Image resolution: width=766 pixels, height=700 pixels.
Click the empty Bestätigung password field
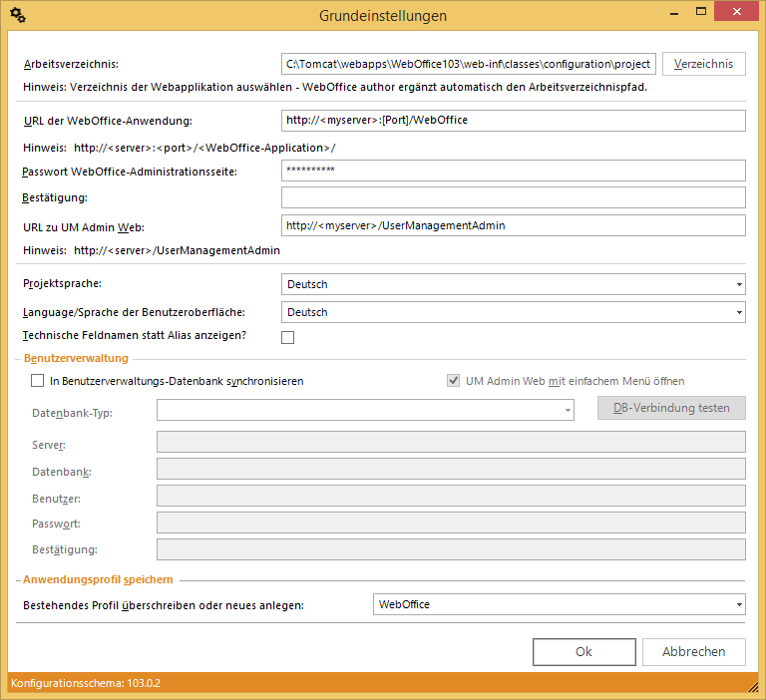pyautogui.click(x=513, y=197)
